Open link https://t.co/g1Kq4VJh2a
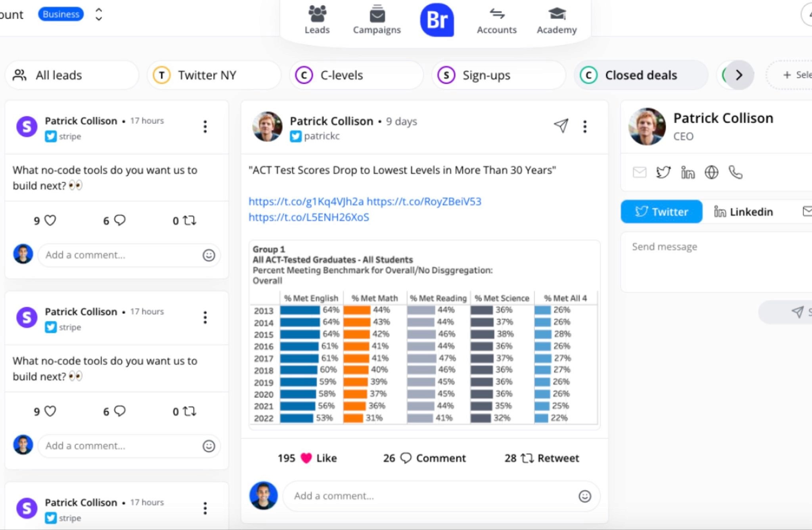 pos(306,202)
